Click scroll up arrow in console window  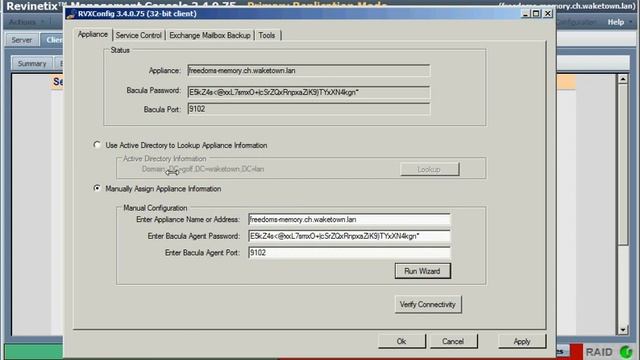(x=622, y=79)
